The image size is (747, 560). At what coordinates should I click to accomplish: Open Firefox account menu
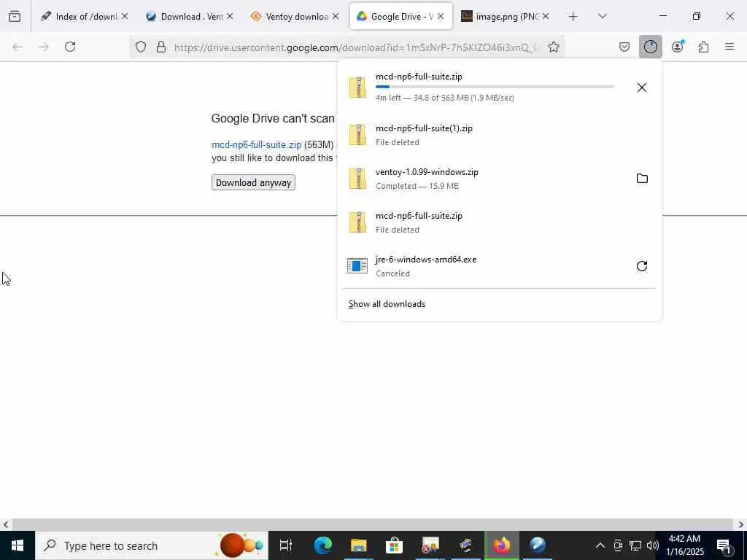(x=677, y=47)
